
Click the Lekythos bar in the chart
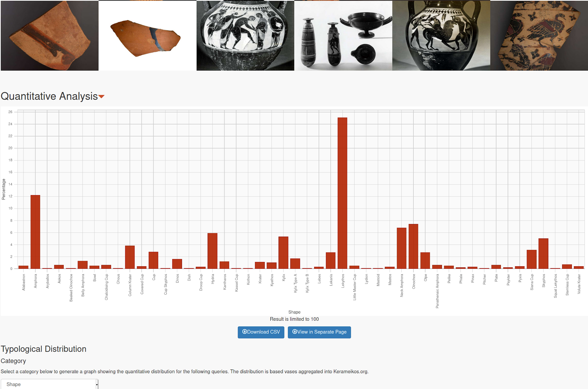[342, 193]
